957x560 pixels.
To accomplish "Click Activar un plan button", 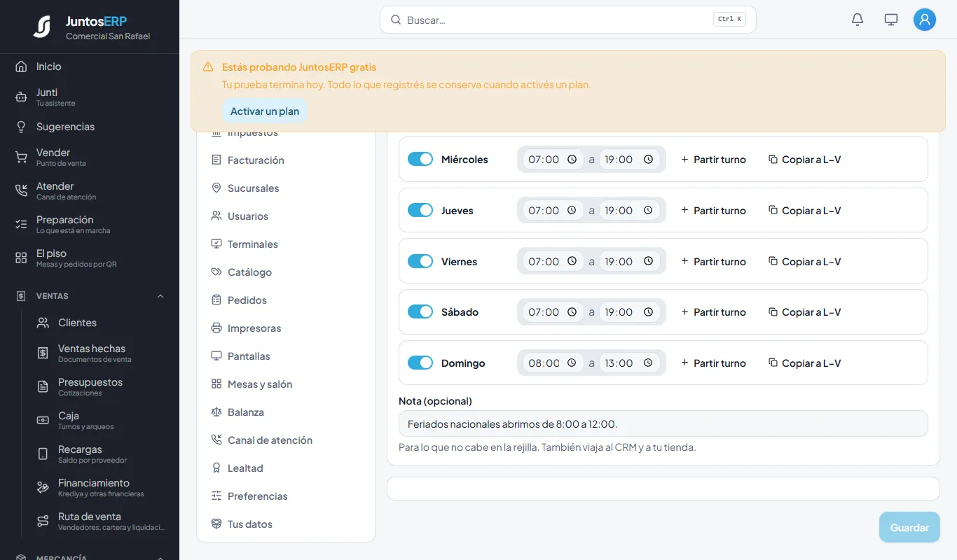I will pos(265,111).
